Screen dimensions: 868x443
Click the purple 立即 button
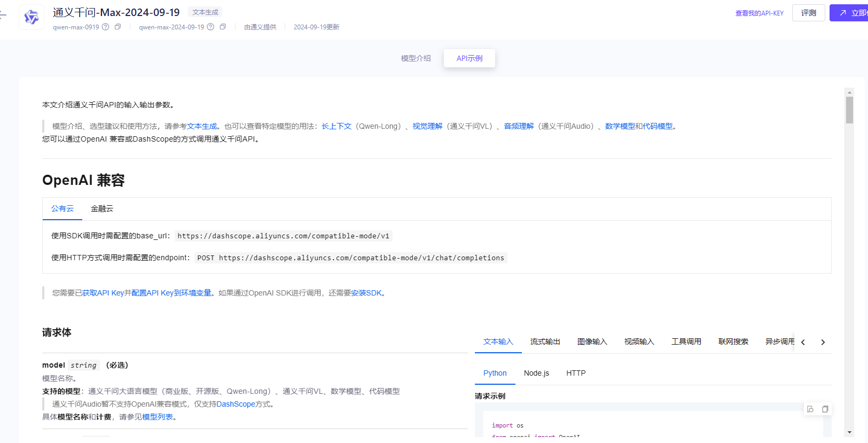point(849,13)
